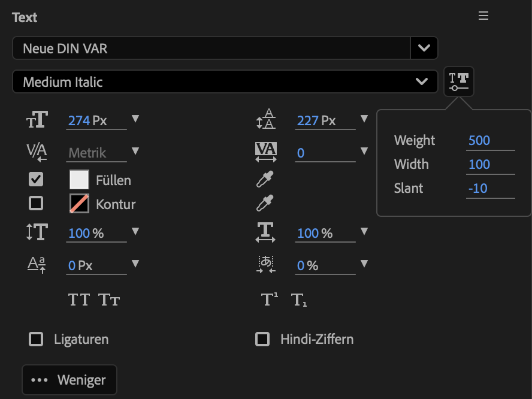Image resolution: width=532 pixels, height=399 pixels.
Task: Pick stroke color with the Kontur eyedropper
Action: pos(265,204)
